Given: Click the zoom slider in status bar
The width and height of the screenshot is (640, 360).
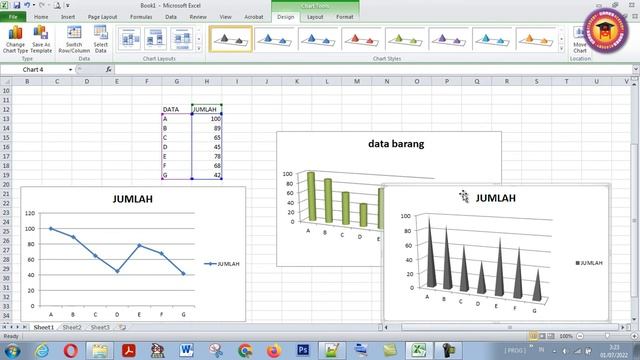Looking at the screenshot, I should pos(607,336).
